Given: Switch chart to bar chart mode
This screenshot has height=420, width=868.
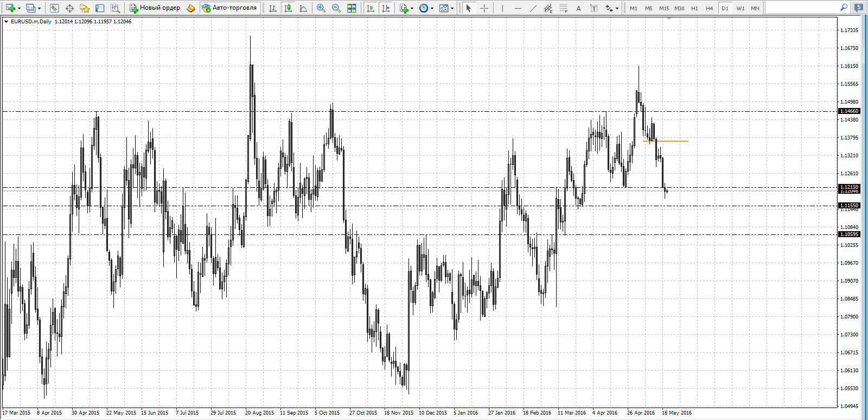Looking at the screenshot, I should (x=273, y=8).
